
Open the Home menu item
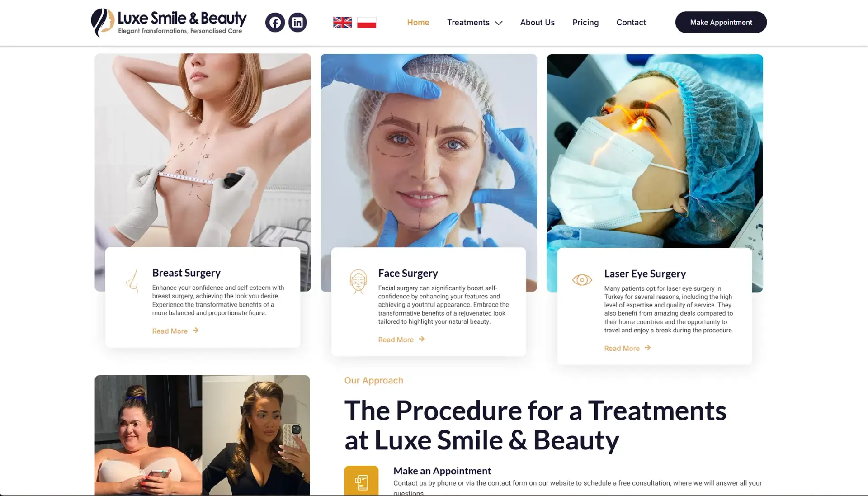pyautogui.click(x=418, y=22)
